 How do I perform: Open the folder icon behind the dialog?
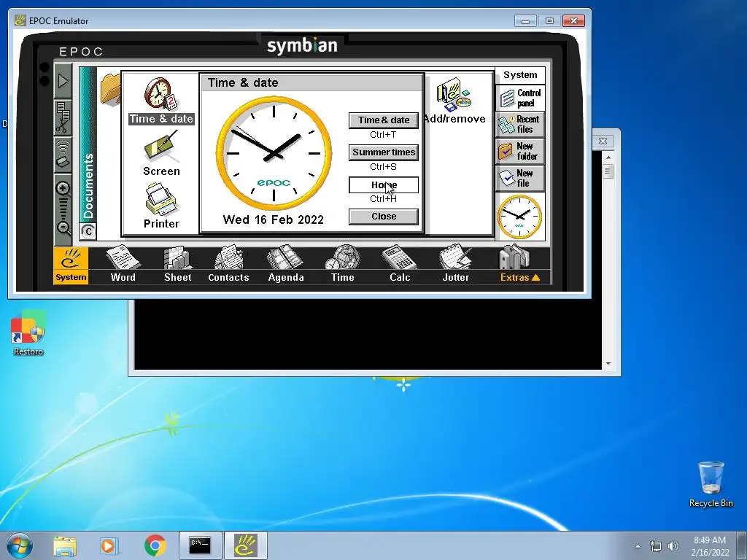(x=110, y=89)
